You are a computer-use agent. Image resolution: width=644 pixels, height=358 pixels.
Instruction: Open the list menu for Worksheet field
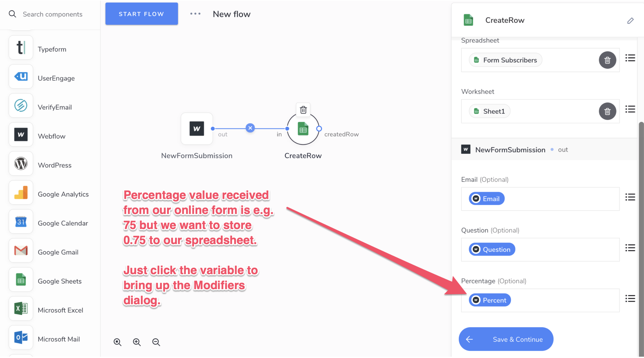[630, 109]
